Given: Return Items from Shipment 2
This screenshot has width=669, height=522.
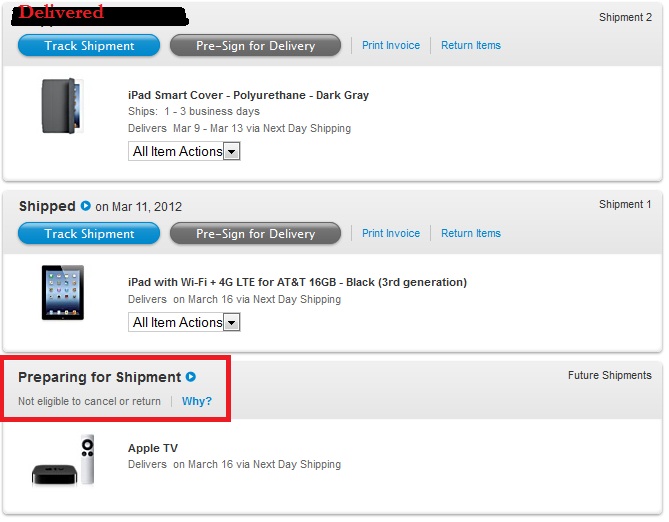Looking at the screenshot, I should coord(471,45).
